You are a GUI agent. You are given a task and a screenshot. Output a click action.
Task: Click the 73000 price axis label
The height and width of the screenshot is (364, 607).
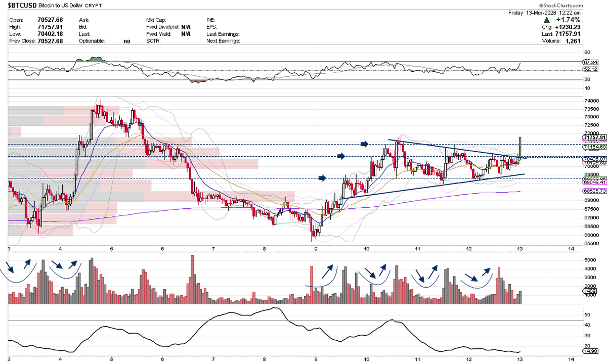(591, 117)
